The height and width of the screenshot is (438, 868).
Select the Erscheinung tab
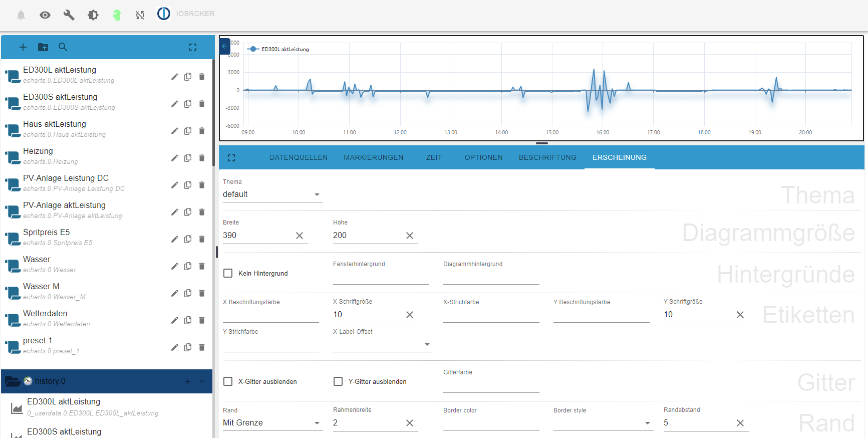[x=620, y=157]
